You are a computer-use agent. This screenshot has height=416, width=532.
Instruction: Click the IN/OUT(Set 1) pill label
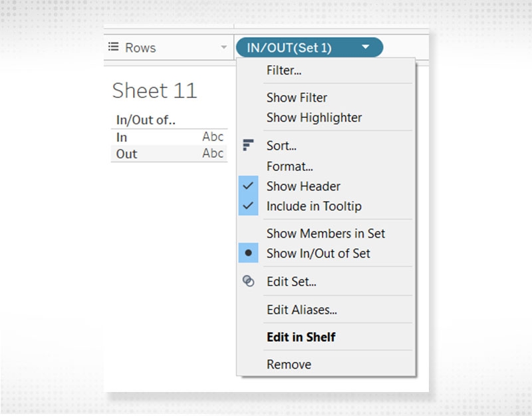tap(289, 48)
